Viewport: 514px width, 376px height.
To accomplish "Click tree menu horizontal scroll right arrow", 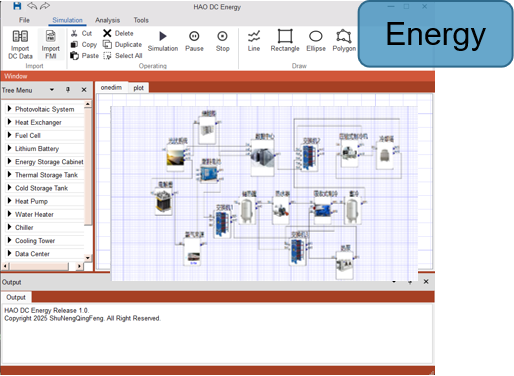I will (x=79, y=266).
